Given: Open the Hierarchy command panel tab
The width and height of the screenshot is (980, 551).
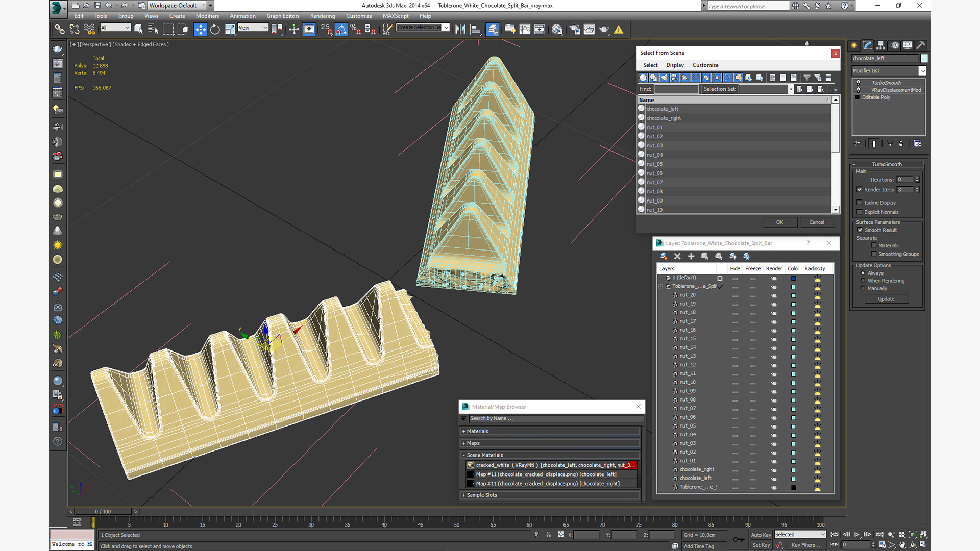Looking at the screenshot, I should point(881,45).
